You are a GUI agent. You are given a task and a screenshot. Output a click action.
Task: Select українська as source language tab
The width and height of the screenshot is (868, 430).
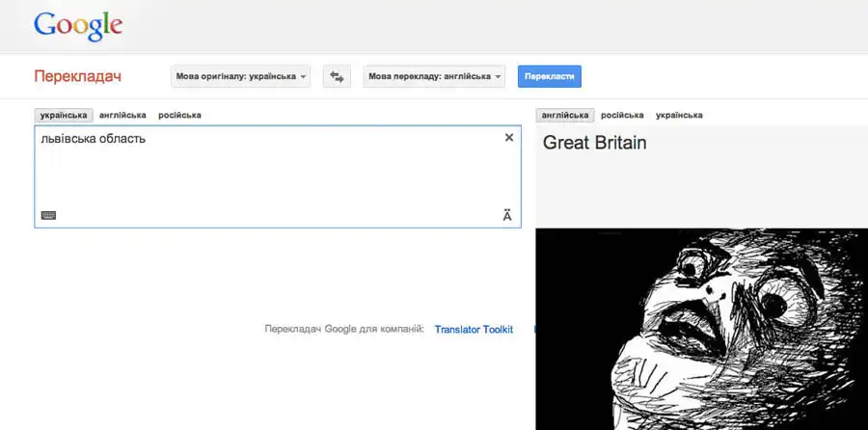click(64, 115)
